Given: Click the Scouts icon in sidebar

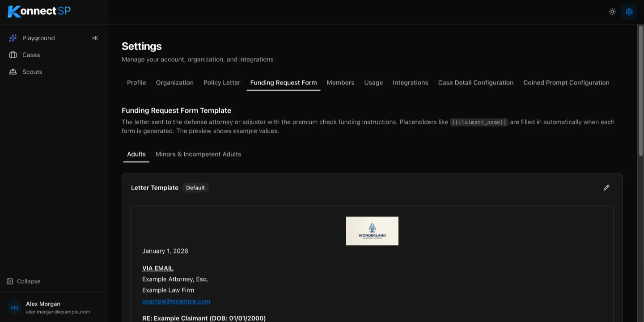Looking at the screenshot, I should click(x=13, y=72).
